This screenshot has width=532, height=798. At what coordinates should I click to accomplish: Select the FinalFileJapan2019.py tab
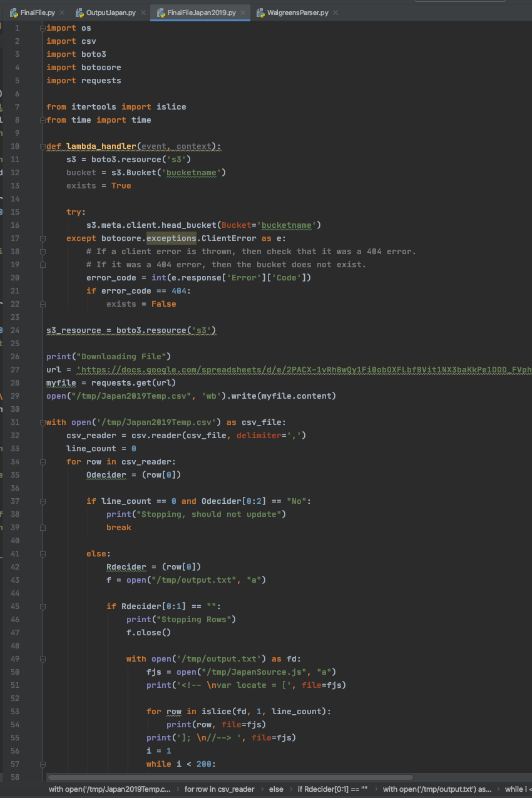pos(202,13)
